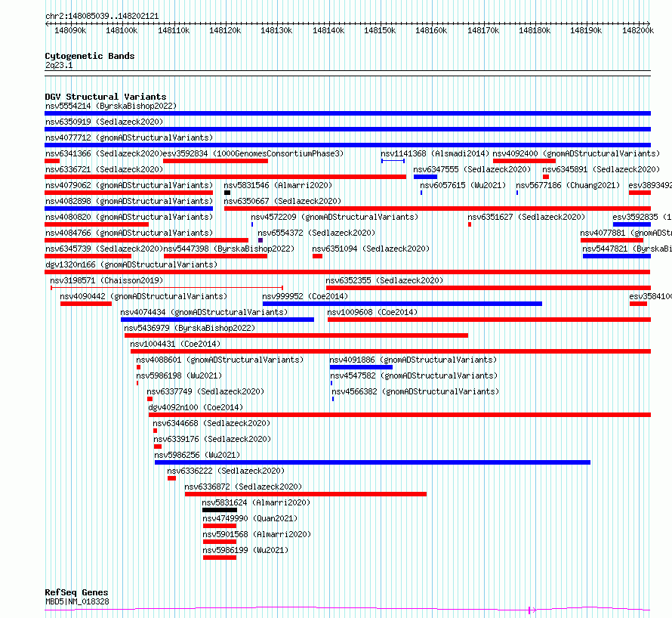The height and width of the screenshot is (618, 672).
Task: Click the DGV Structural Variants track title
Action: [106, 97]
